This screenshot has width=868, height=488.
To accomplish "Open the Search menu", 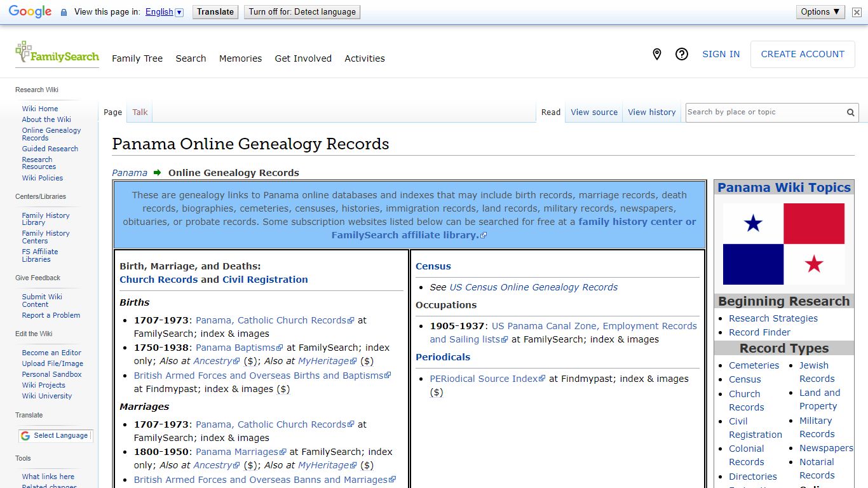I will coord(191,58).
